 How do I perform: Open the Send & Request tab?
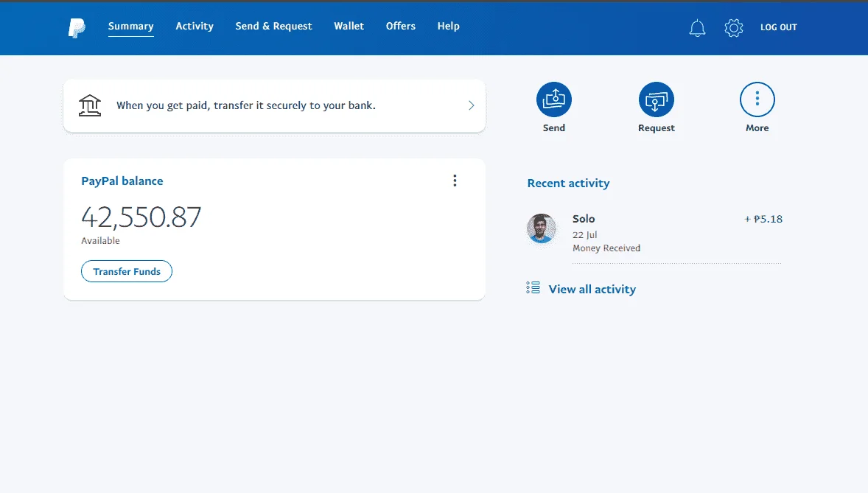(273, 26)
